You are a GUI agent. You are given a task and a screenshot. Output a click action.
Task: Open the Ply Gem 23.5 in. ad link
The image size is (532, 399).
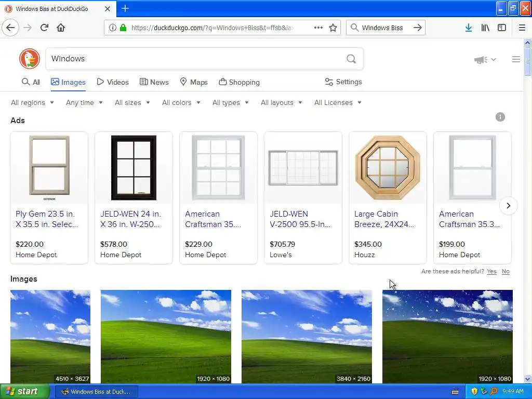[47, 219]
